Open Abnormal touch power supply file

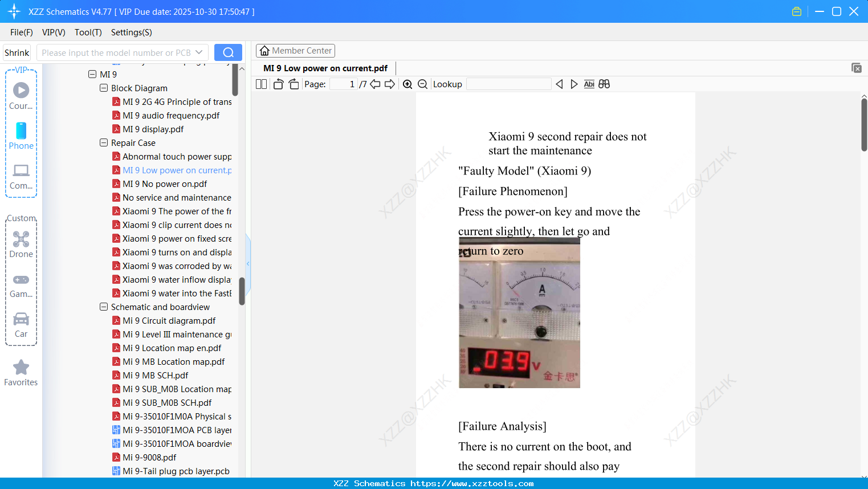click(172, 156)
